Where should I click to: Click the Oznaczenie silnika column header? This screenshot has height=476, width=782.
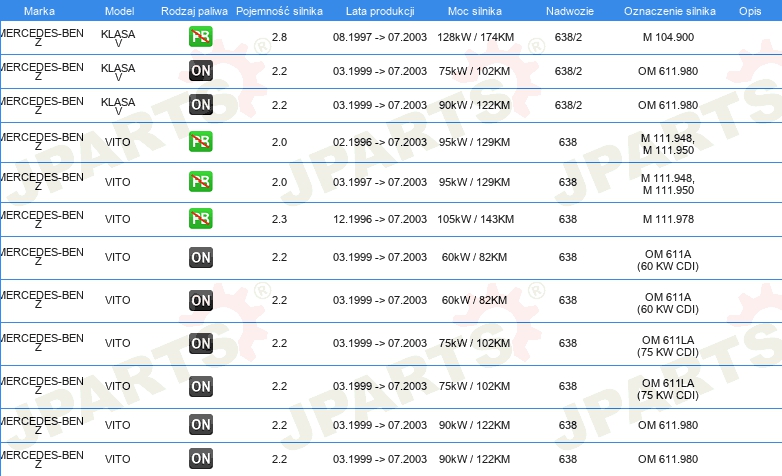tap(670, 11)
